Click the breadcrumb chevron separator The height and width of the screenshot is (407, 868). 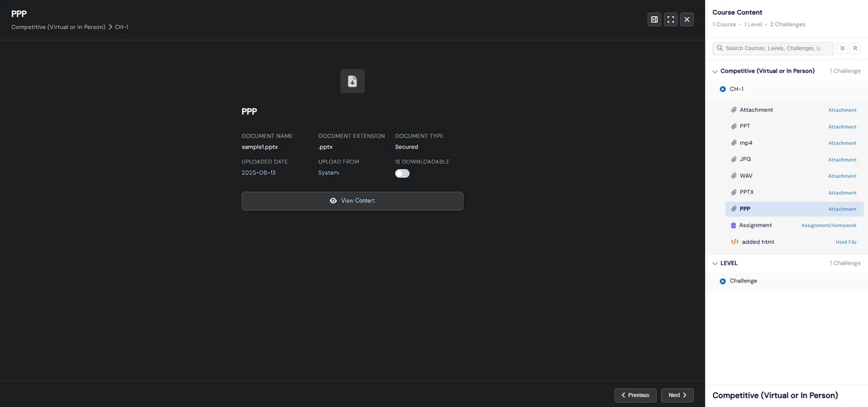point(110,27)
